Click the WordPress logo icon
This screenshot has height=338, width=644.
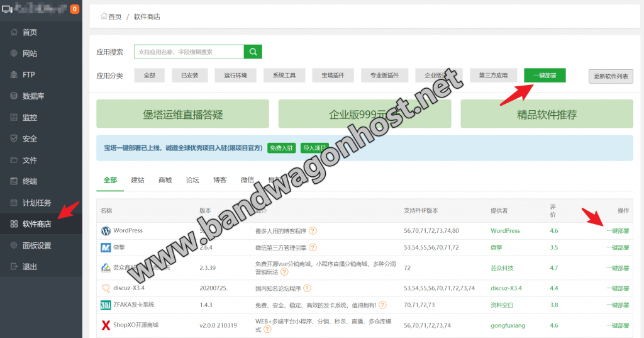106,231
